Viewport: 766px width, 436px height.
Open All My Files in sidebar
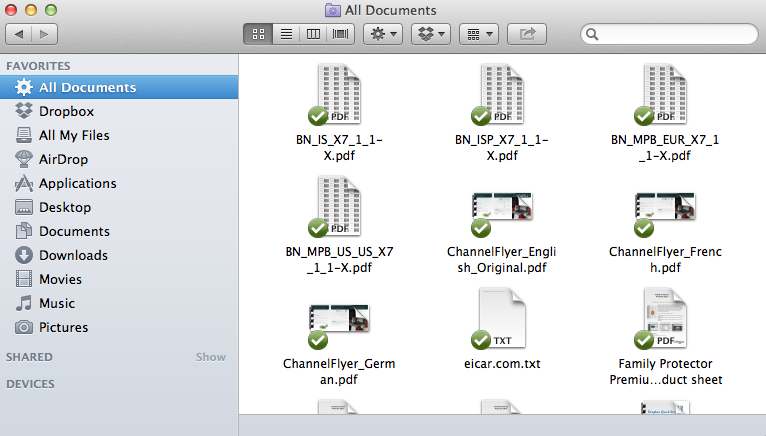[119, 135]
